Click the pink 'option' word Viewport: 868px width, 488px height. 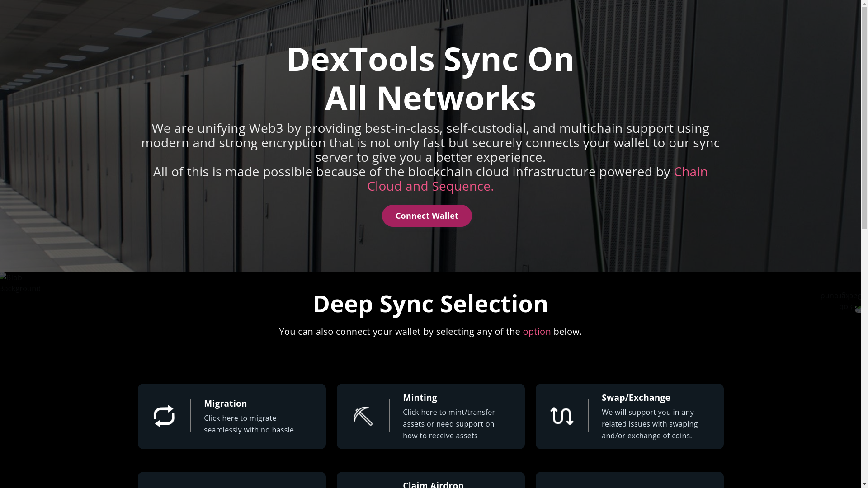537,331
